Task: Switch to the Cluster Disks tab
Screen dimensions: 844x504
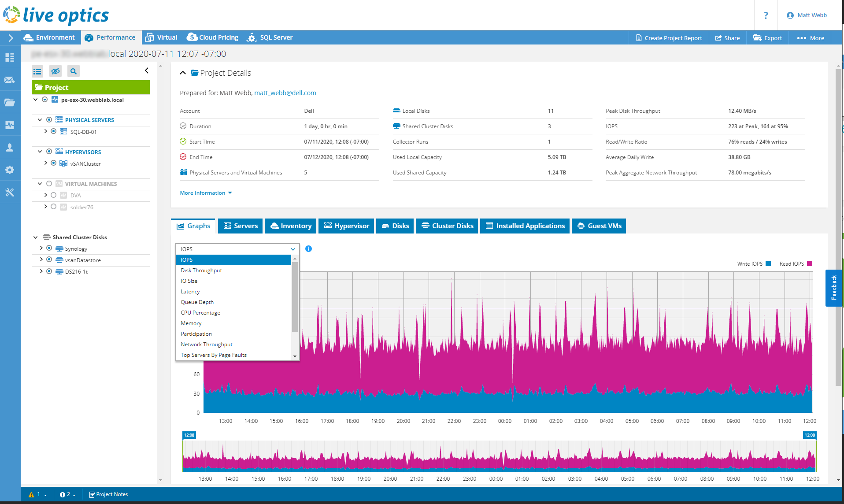Action: point(447,226)
